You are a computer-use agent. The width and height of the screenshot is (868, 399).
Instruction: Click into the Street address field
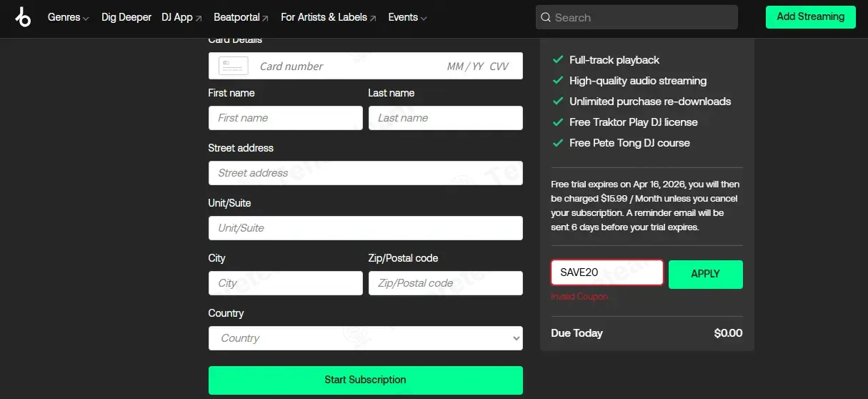click(x=365, y=173)
